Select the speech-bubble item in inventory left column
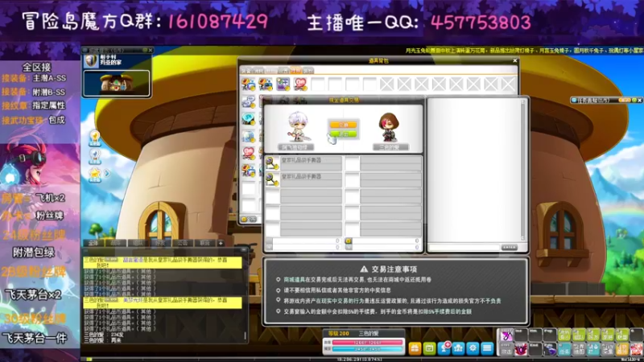 [x=248, y=101]
